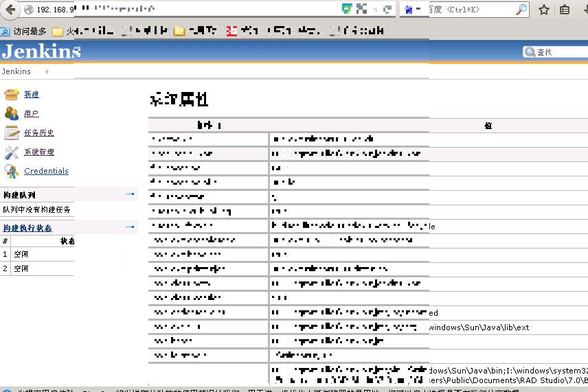Click the 任务历史 notepad icon
588x392 pixels.
[11, 132]
